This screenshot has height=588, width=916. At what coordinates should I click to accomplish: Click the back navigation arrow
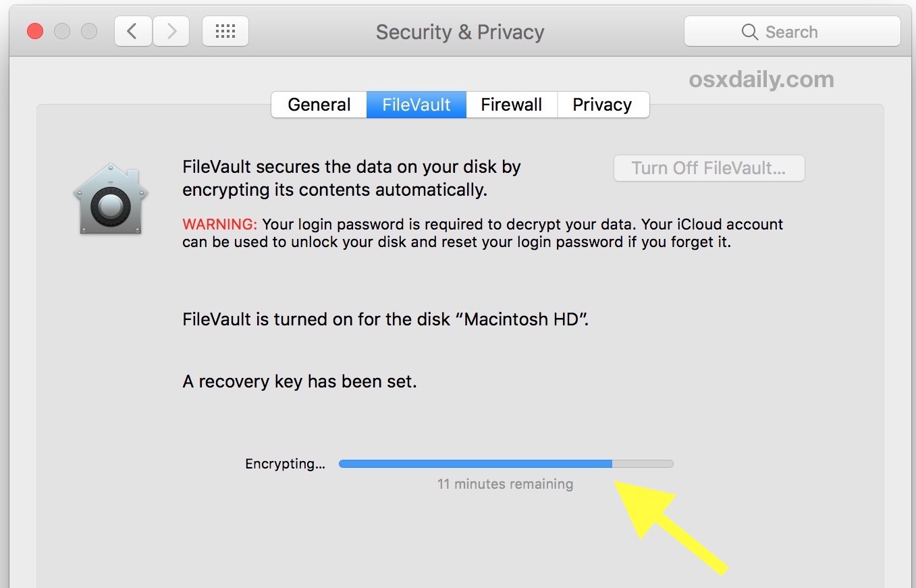click(x=133, y=31)
